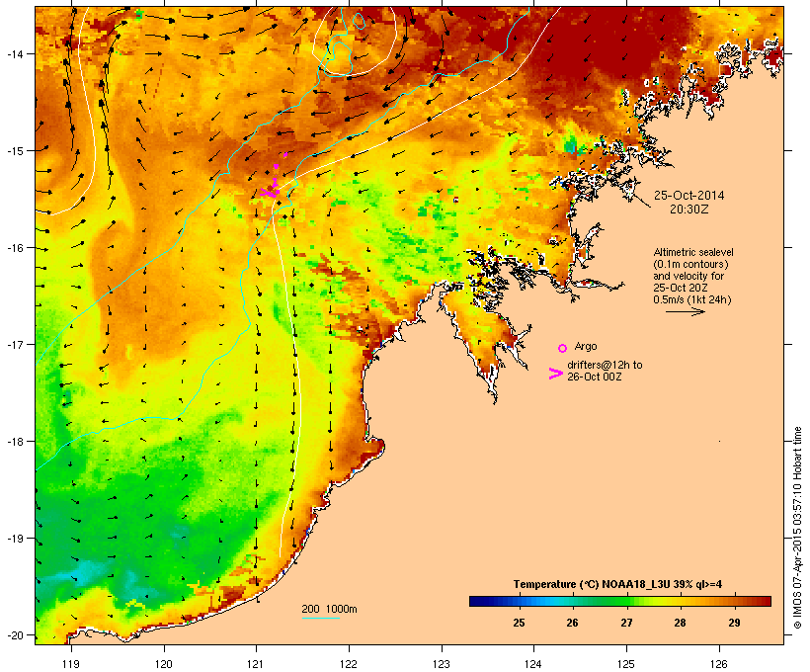Click the longitude label '119'
The image size is (810, 672).
point(71,664)
